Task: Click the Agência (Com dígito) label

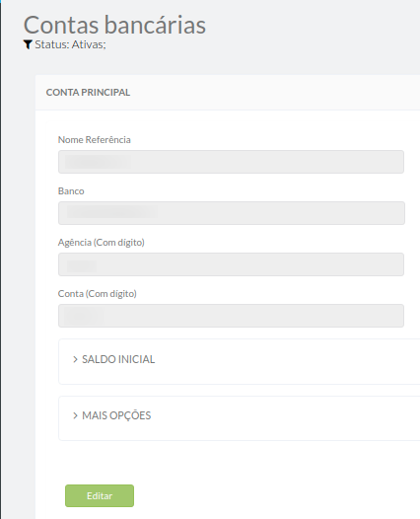Action: pos(102,243)
